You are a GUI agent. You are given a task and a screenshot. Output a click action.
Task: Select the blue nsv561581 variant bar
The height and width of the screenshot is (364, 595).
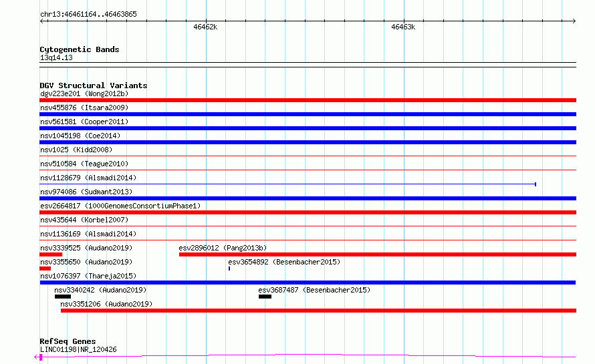[308, 128]
